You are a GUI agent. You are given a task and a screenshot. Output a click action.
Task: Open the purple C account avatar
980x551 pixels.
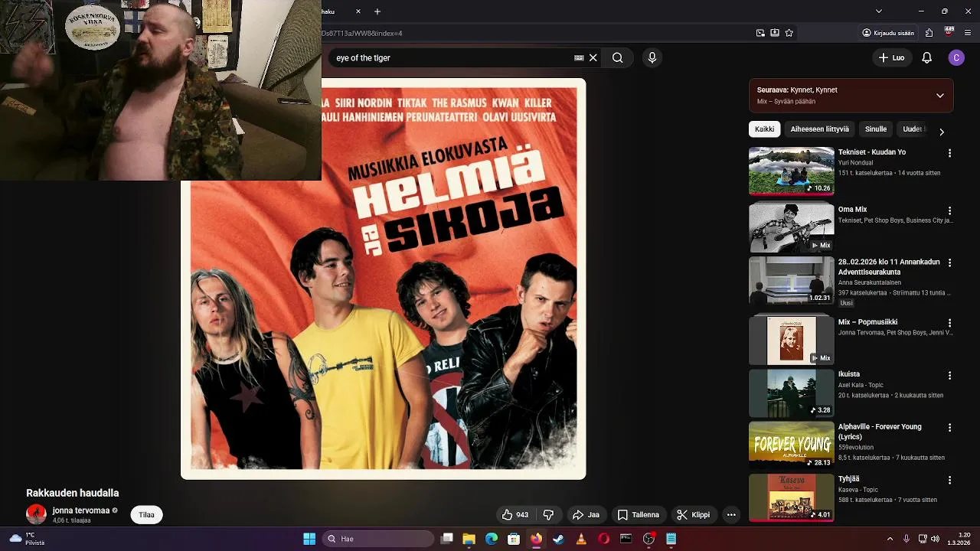[x=955, y=57]
